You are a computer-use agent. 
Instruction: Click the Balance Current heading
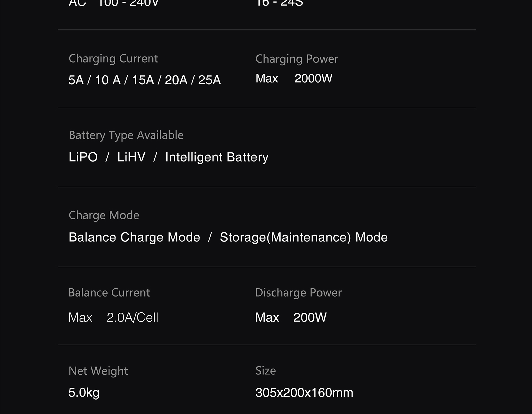point(109,293)
